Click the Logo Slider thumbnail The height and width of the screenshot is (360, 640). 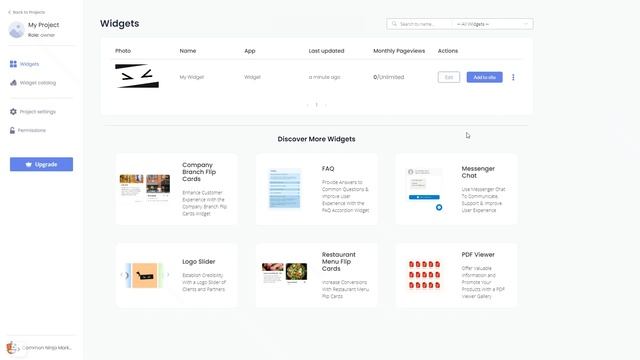(145, 276)
